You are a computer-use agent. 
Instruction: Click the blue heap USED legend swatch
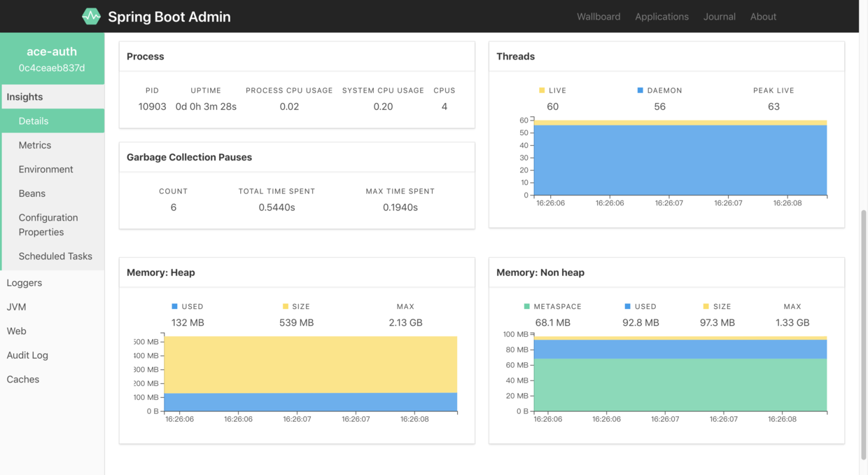point(174,306)
